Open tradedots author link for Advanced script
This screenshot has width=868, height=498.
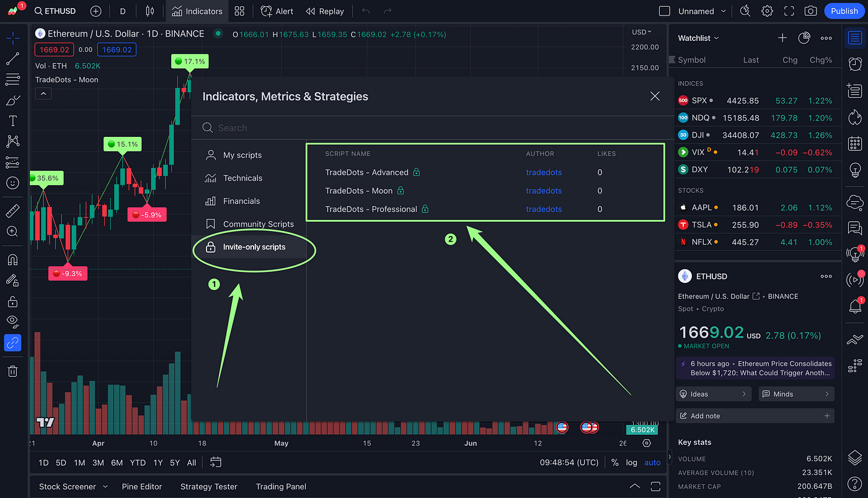click(x=544, y=172)
